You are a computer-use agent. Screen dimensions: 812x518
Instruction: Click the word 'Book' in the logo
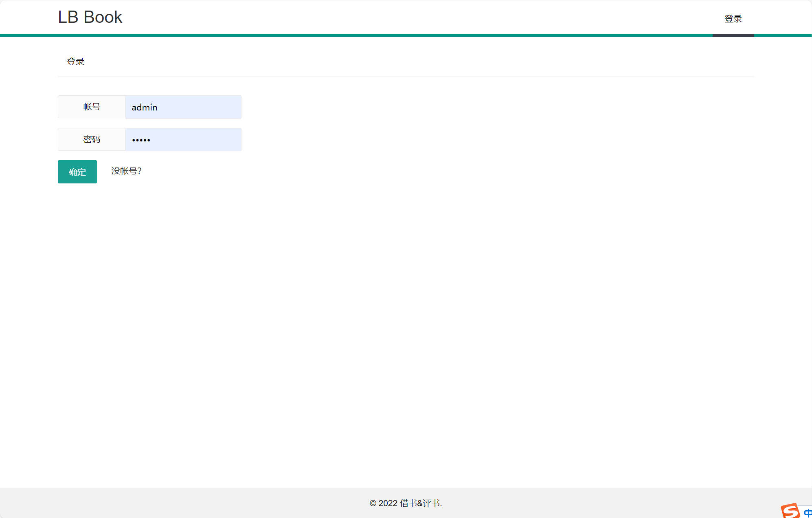[x=103, y=17]
